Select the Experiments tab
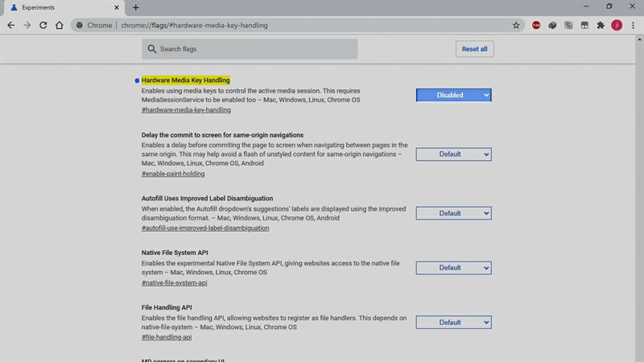 [64, 7]
